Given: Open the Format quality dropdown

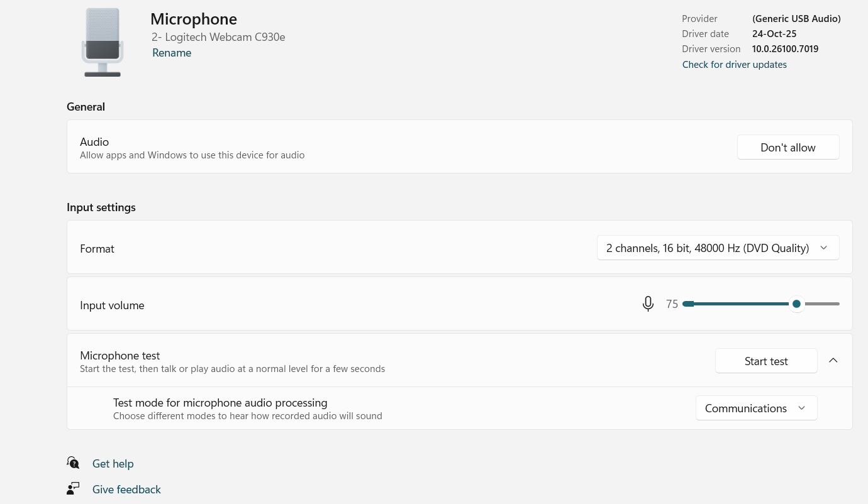Looking at the screenshot, I should click(x=718, y=247).
